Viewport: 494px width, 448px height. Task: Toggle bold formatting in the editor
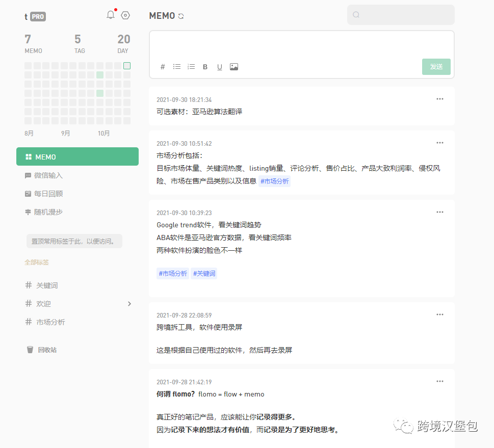click(x=205, y=67)
